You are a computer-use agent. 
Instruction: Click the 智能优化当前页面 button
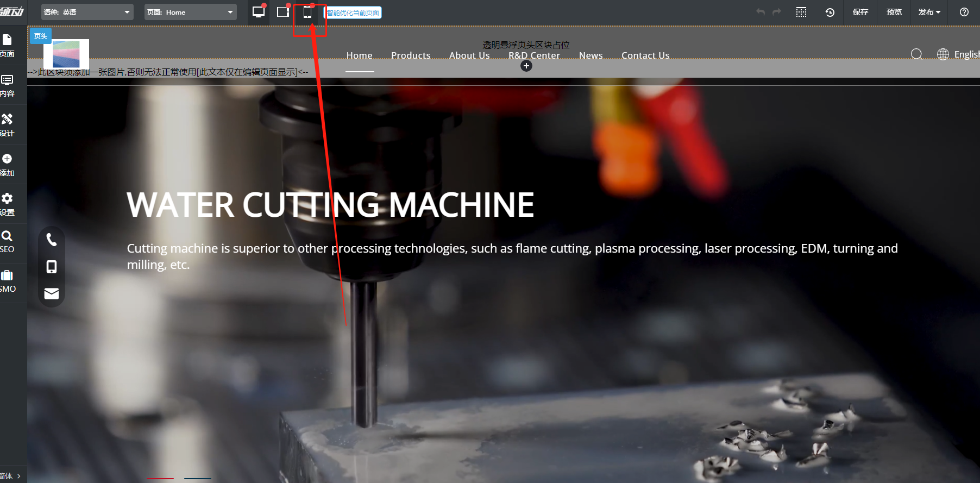(x=353, y=12)
